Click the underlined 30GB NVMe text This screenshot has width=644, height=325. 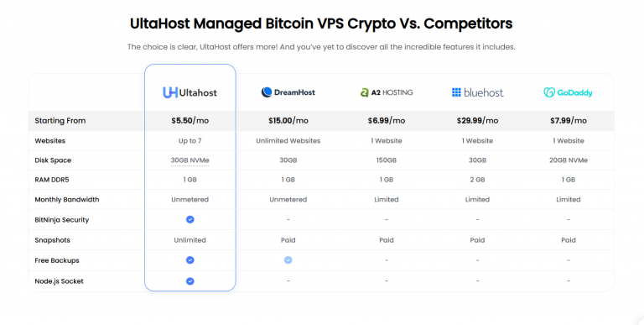click(190, 160)
